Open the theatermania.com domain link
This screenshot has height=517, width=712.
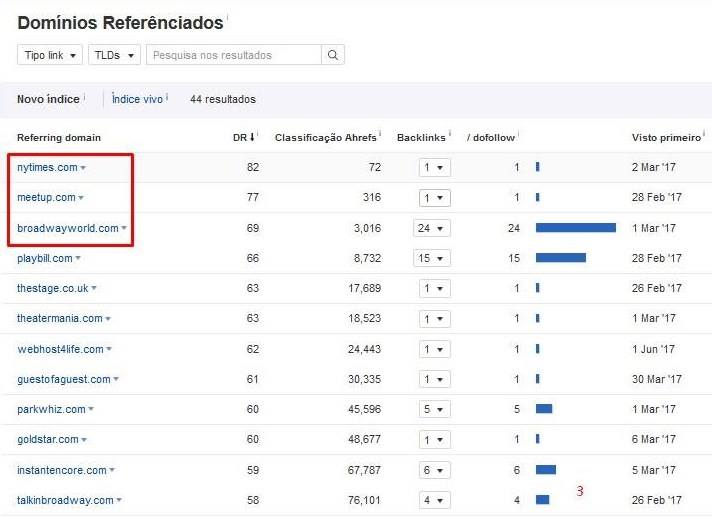(60, 319)
